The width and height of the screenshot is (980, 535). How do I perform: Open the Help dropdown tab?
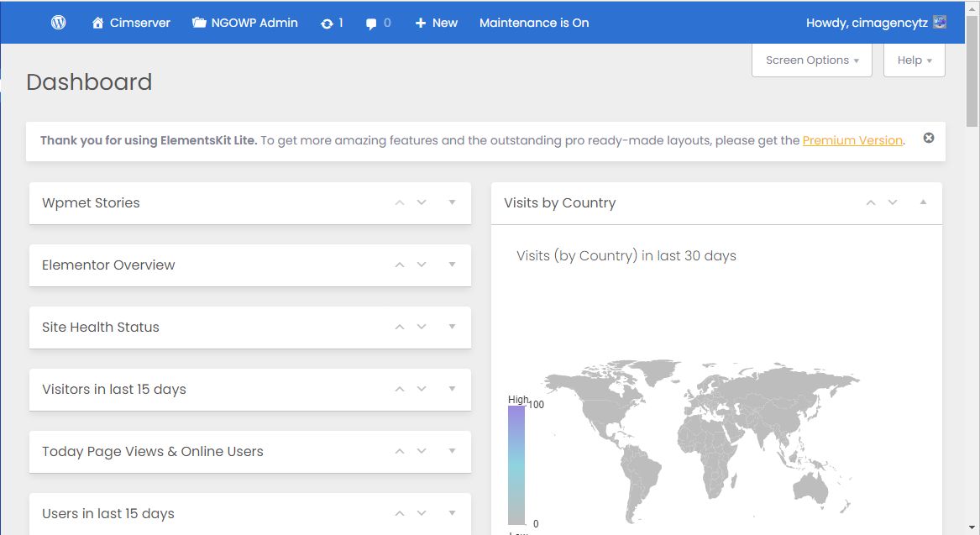(914, 60)
